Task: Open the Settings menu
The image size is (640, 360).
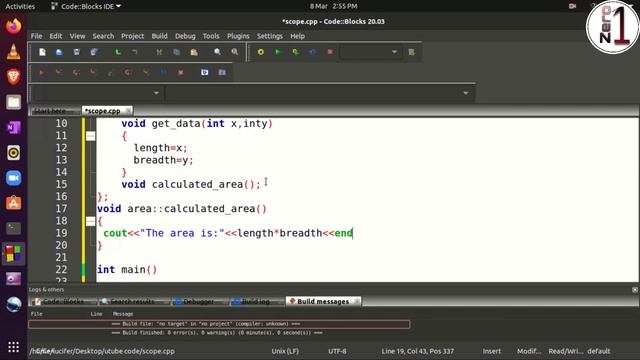Action: (269, 36)
